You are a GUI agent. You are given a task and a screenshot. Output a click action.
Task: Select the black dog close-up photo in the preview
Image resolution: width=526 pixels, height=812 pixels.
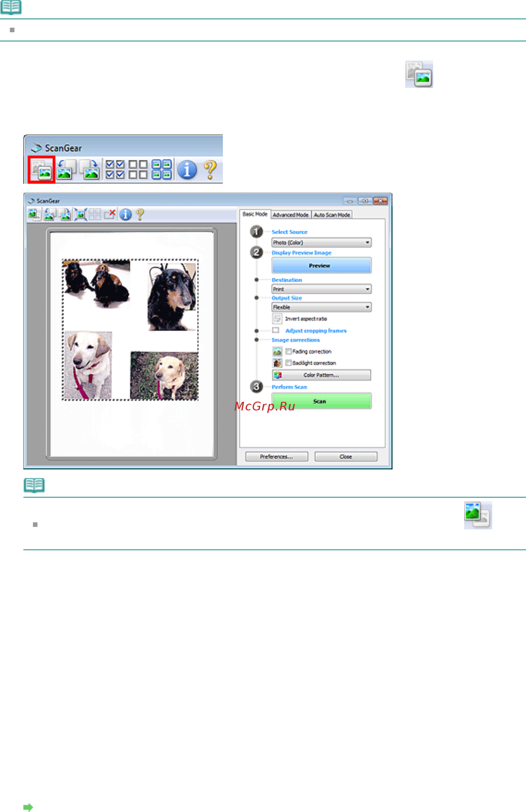[x=172, y=296]
